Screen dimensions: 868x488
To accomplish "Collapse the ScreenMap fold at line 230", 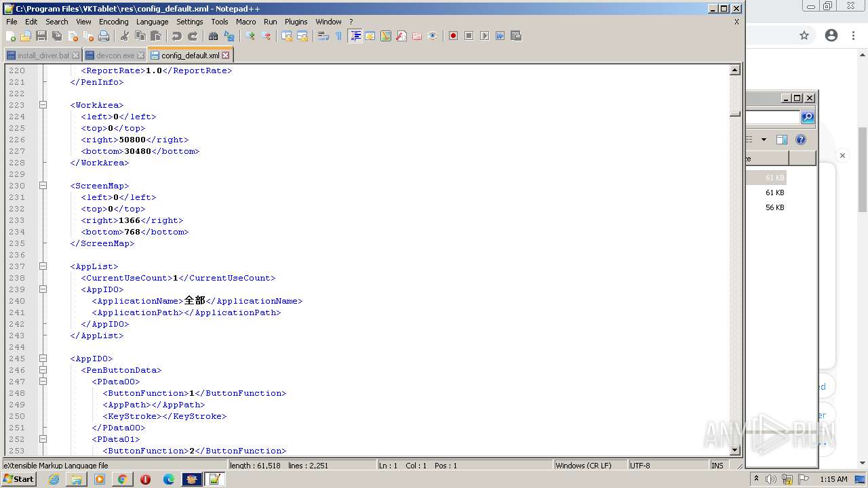I will pos(43,186).
